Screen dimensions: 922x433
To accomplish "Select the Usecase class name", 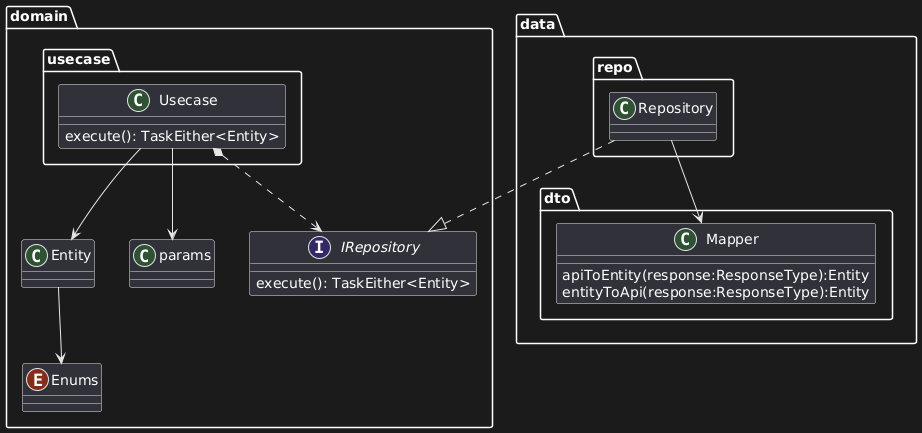I will click(188, 101).
